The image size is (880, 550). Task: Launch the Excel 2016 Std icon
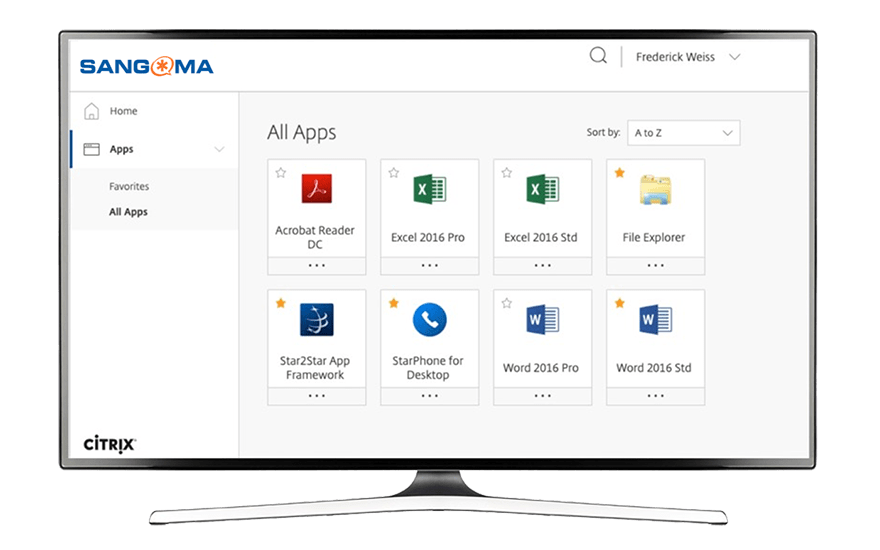coord(542,189)
